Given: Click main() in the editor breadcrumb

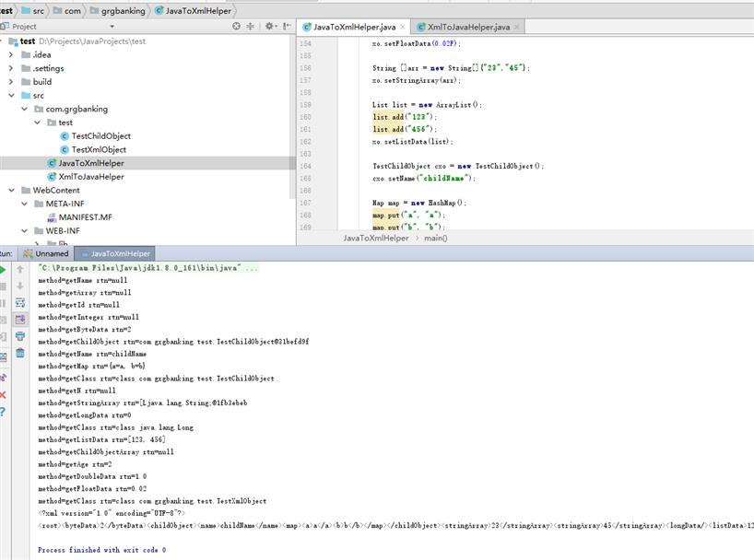Looking at the screenshot, I should tap(436, 238).
